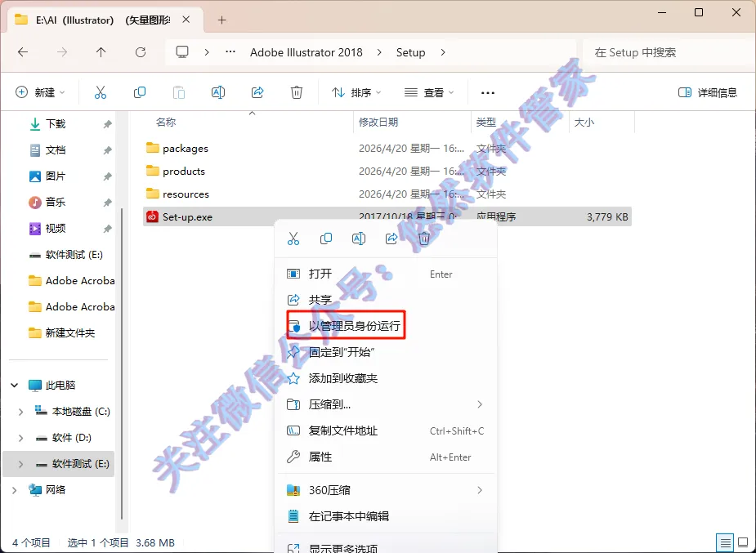Open 音乐 in quick access
The width and height of the screenshot is (756, 553).
coord(56,202)
